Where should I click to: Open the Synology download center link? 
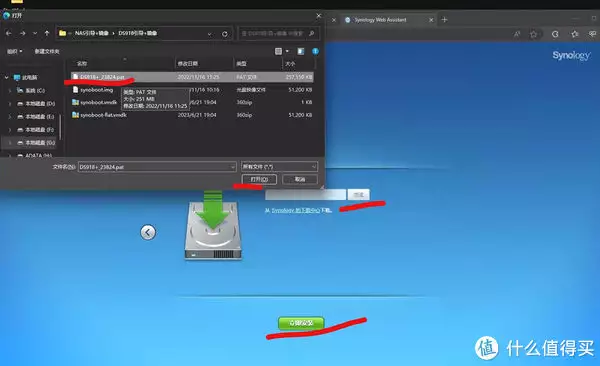(298, 210)
